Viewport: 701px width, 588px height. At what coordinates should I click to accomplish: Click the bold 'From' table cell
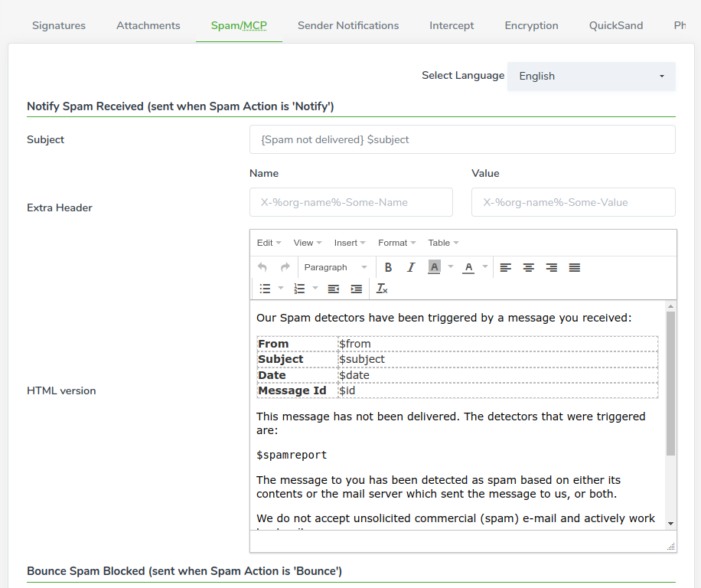point(297,344)
